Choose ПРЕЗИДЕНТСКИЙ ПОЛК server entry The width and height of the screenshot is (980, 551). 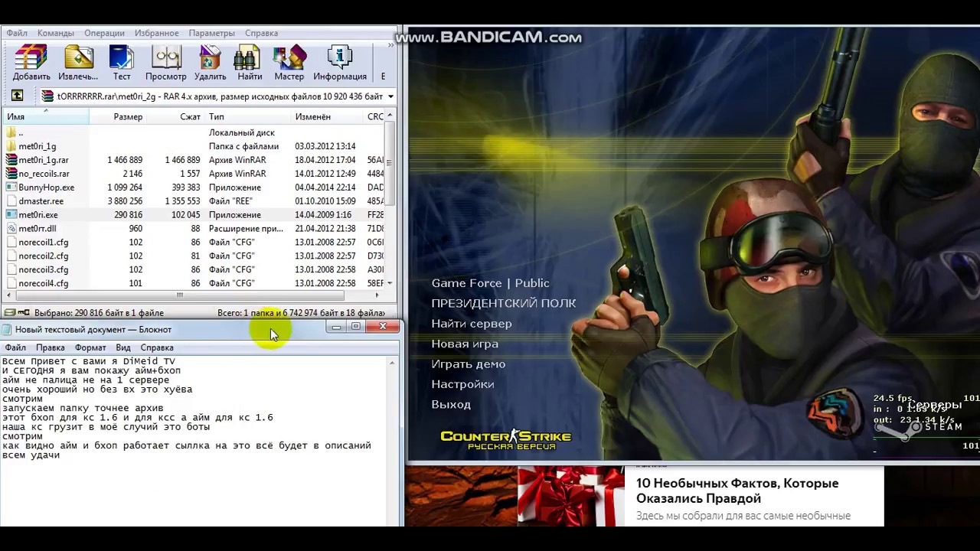coord(503,303)
